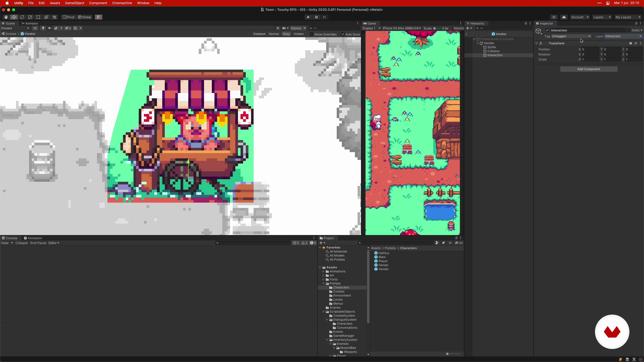Open cloud Services icon
Viewport: 644px width, 362px height.
coord(564,17)
